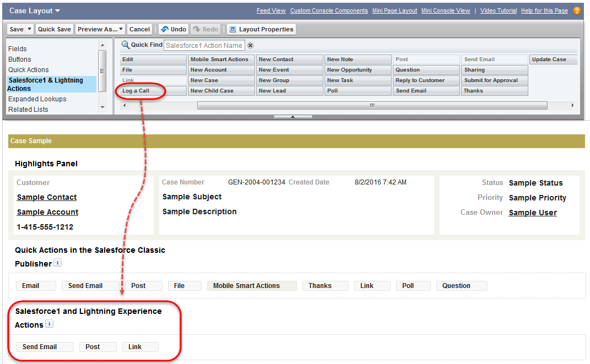Select Post in Lightning Experience Actions
The height and width of the screenshot is (364, 590).
click(98, 347)
